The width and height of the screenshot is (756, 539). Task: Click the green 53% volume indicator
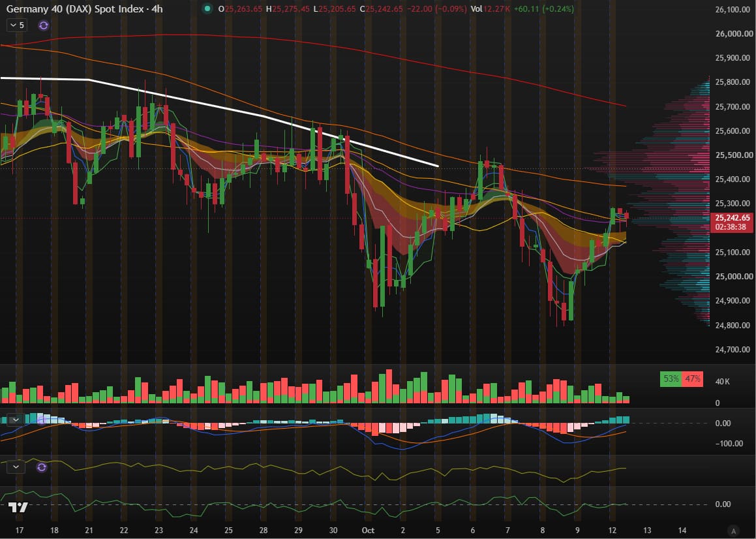(671, 378)
